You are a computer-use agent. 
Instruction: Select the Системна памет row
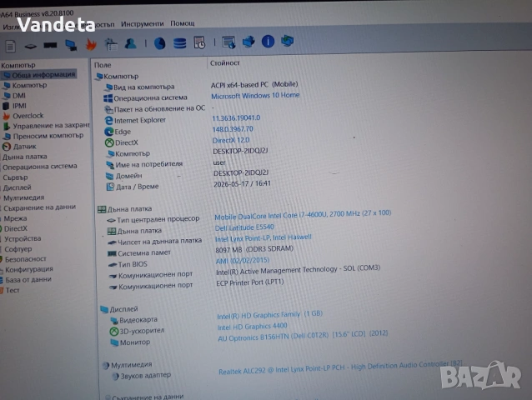pyautogui.click(x=139, y=252)
